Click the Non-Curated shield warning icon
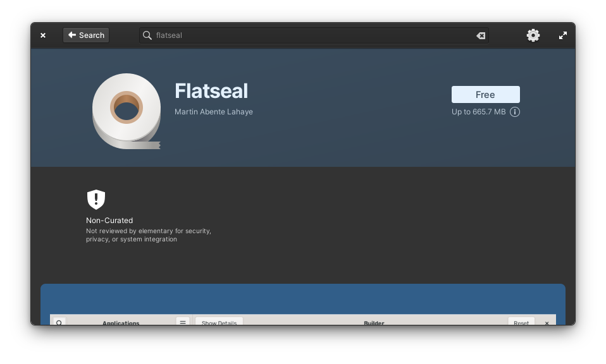 [x=96, y=199]
